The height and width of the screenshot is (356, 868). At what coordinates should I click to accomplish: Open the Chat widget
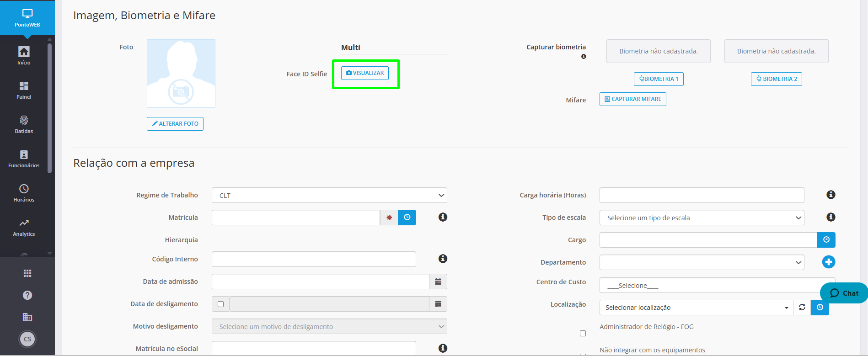pos(844,293)
